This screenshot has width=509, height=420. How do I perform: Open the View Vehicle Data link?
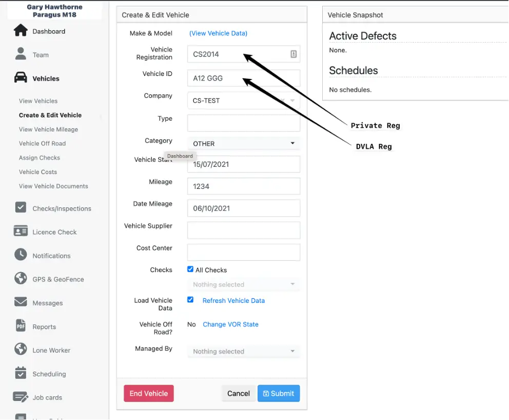click(218, 33)
